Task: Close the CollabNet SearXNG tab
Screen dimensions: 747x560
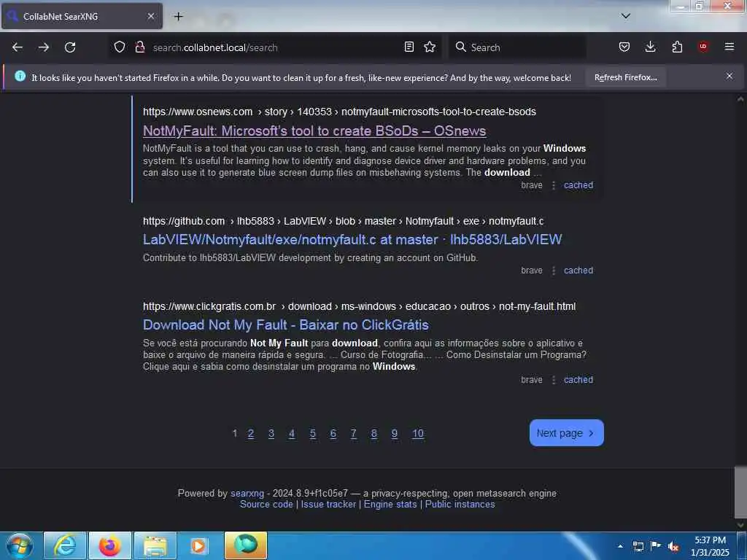Action: 150,16
